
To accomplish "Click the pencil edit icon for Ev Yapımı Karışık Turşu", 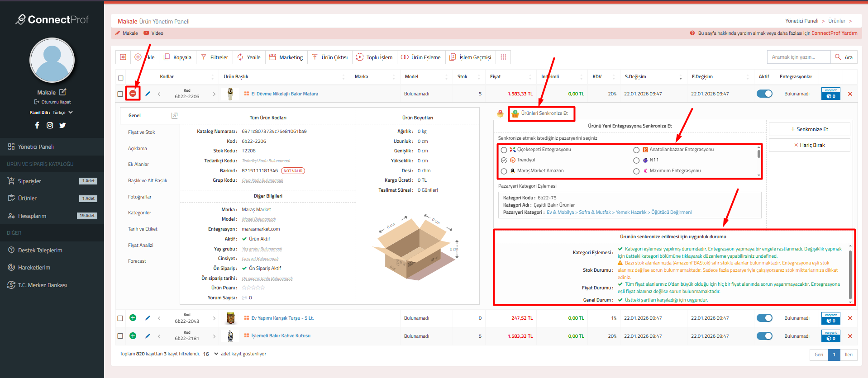I will (x=148, y=318).
